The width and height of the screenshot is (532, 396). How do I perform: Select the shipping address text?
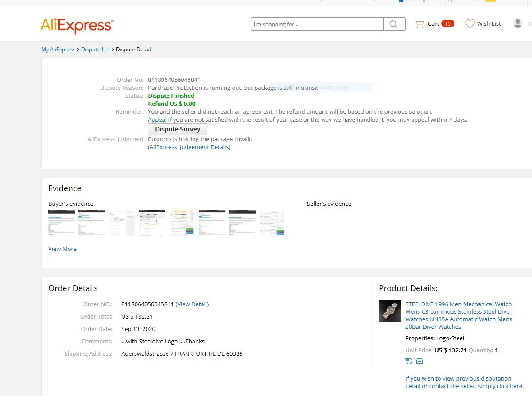(182, 354)
